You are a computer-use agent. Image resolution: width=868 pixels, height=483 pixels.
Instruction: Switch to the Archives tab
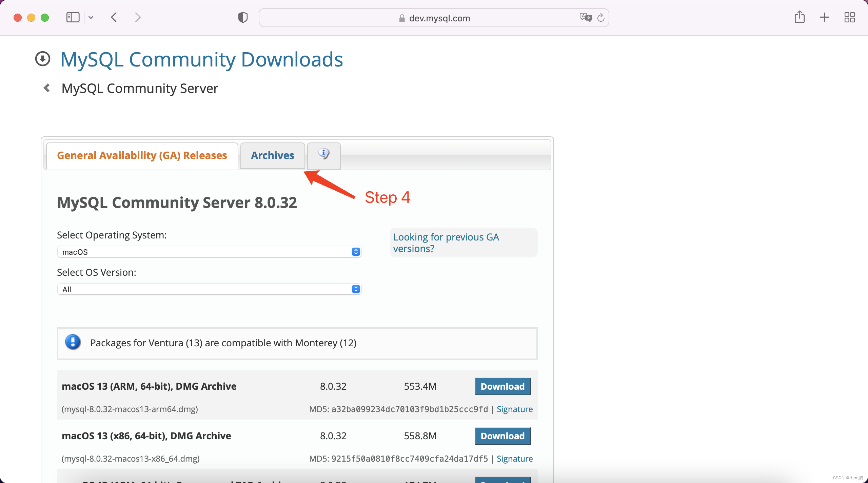click(x=273, y=156)
